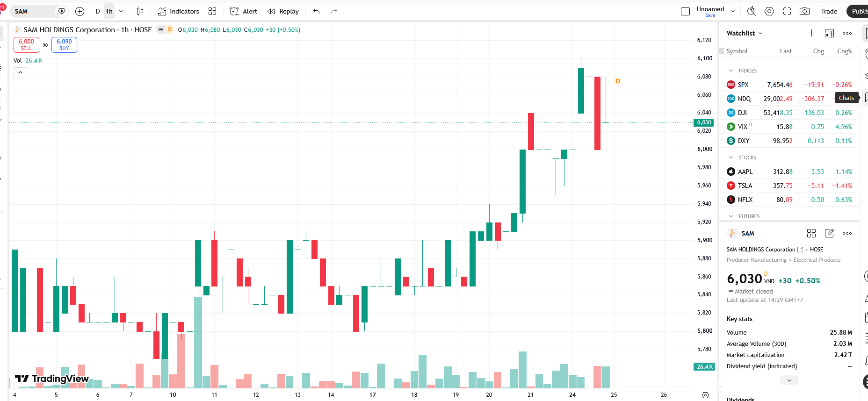
Task: Click the Market closed status text
Action: click(x=754, y=291)
